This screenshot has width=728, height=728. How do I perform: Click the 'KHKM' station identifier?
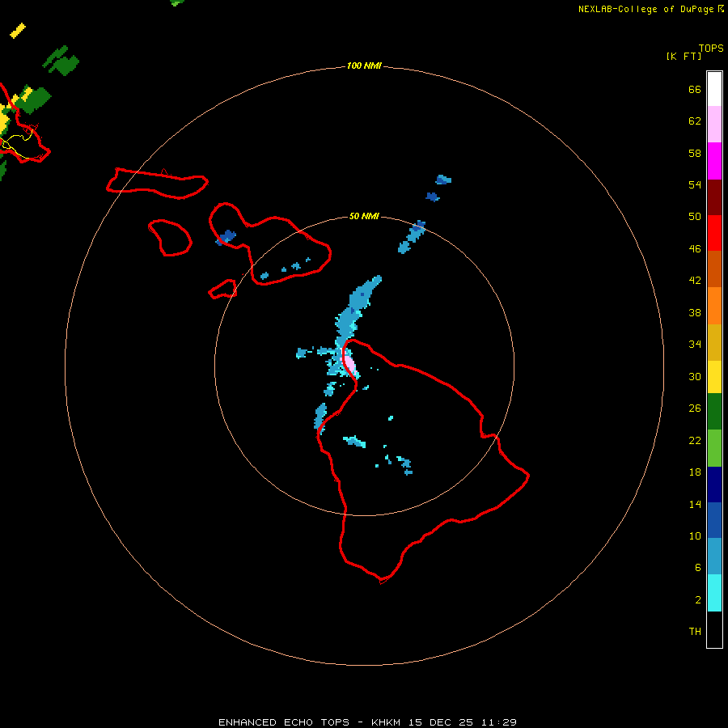(x=386, y=722)
